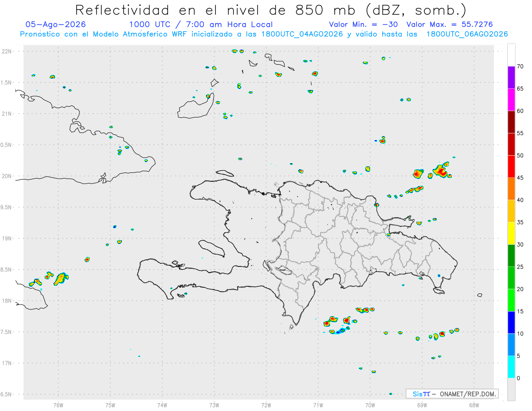The image size is (532, 411).
Task: Click the color scale label 20
Action: [520, 289]
